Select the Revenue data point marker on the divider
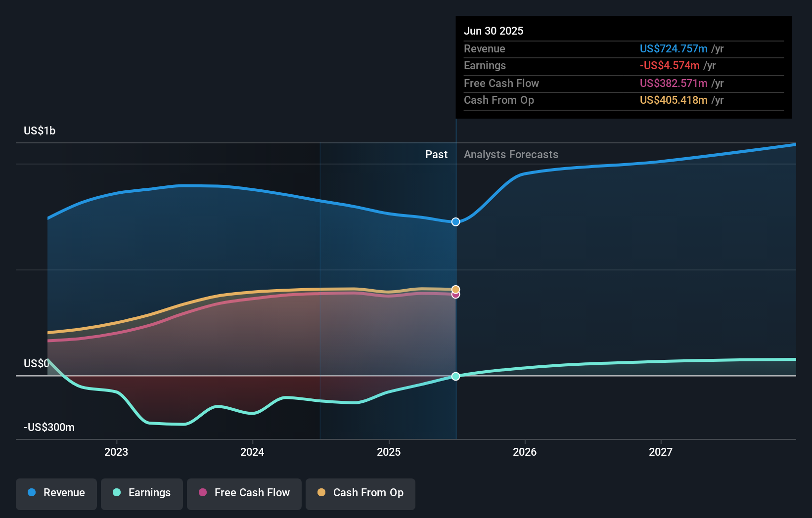Viewport: 812px width, 518px height. pos(455,221)
